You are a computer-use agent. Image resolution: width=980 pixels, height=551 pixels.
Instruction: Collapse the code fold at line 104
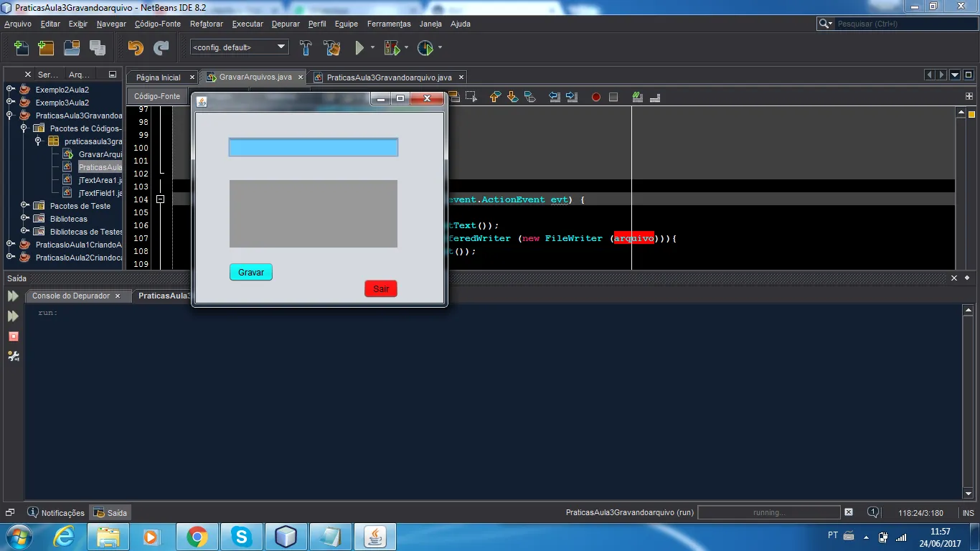pyautogui.click(x=161, y=199)
